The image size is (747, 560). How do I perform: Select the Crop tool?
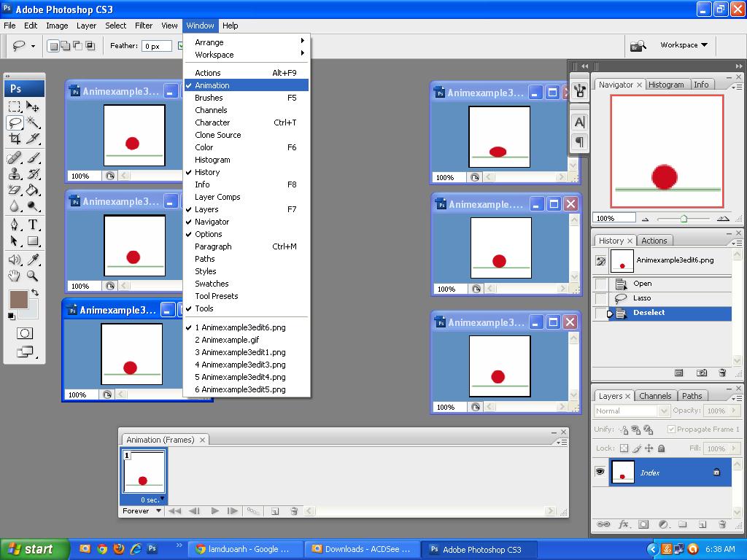coord(15,139)
